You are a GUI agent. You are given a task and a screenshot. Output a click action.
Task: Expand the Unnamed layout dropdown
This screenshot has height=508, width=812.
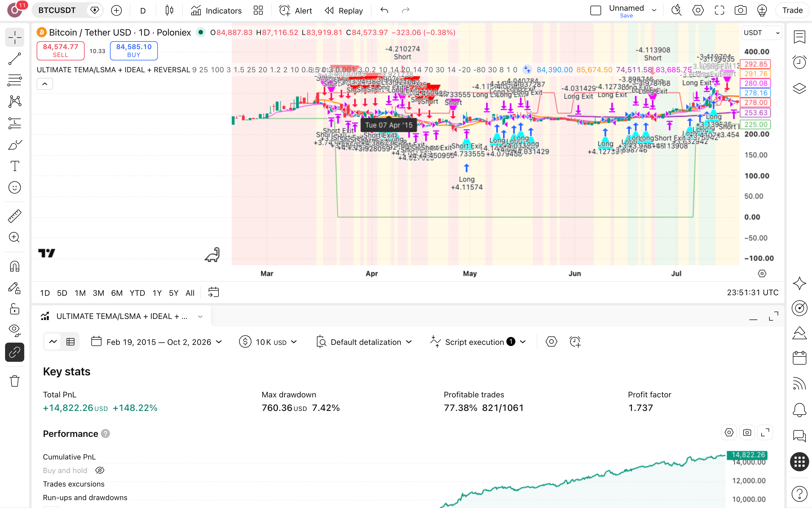click(654, 10)
